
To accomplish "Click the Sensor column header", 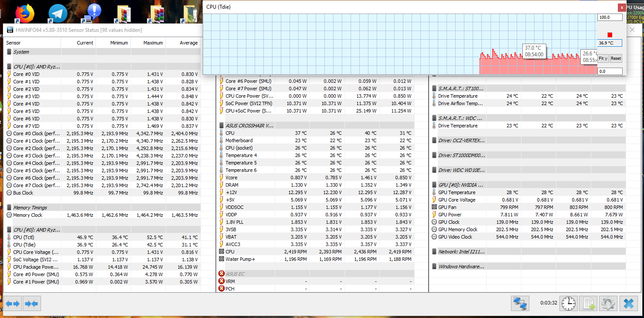I will [33, 43].
